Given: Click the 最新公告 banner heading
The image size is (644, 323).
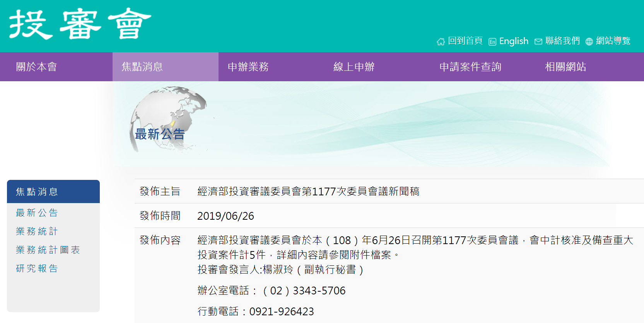Looking at the screenshot, I should pyautogui.click(x=160, y=134).
